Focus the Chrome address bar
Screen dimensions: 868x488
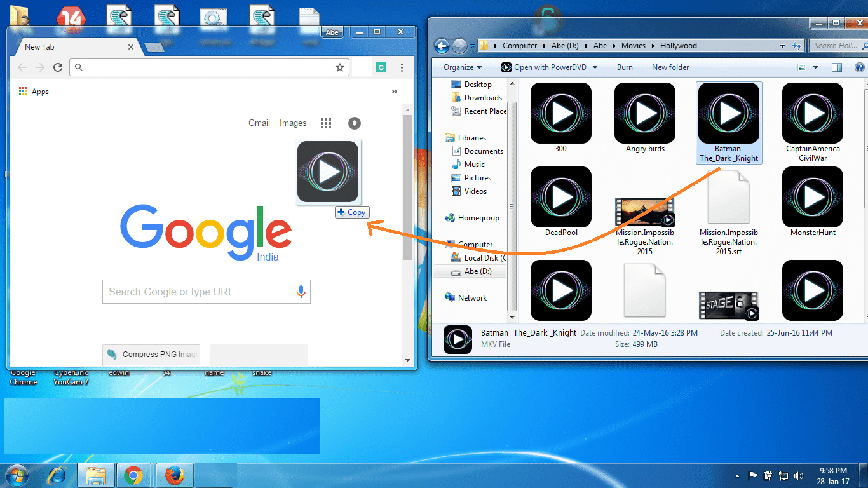210,67
